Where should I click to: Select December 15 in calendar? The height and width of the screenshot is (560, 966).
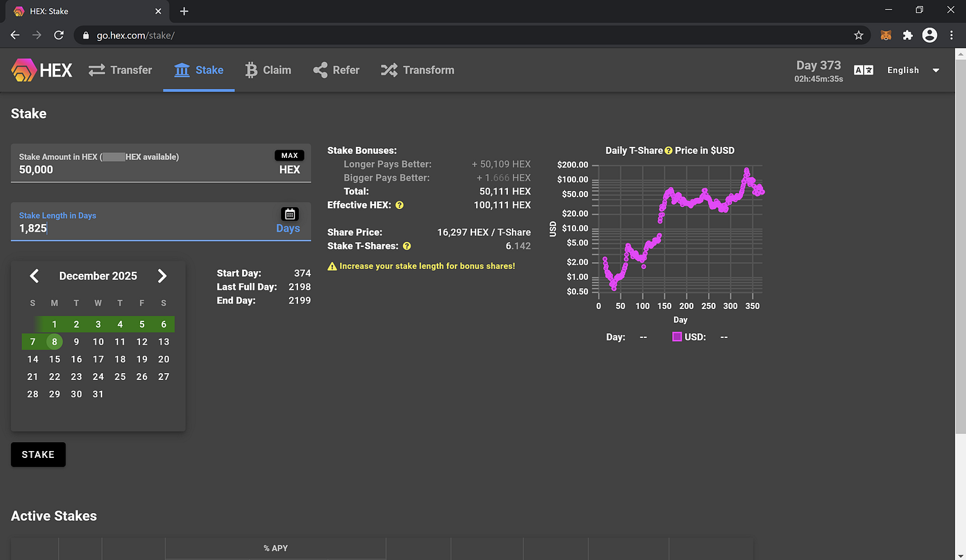(55, 359)
